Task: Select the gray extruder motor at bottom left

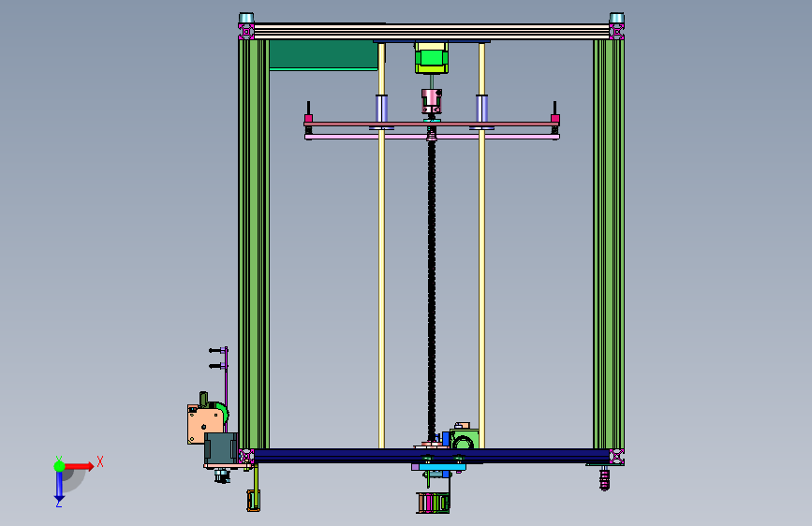Action: pos(221,448)
